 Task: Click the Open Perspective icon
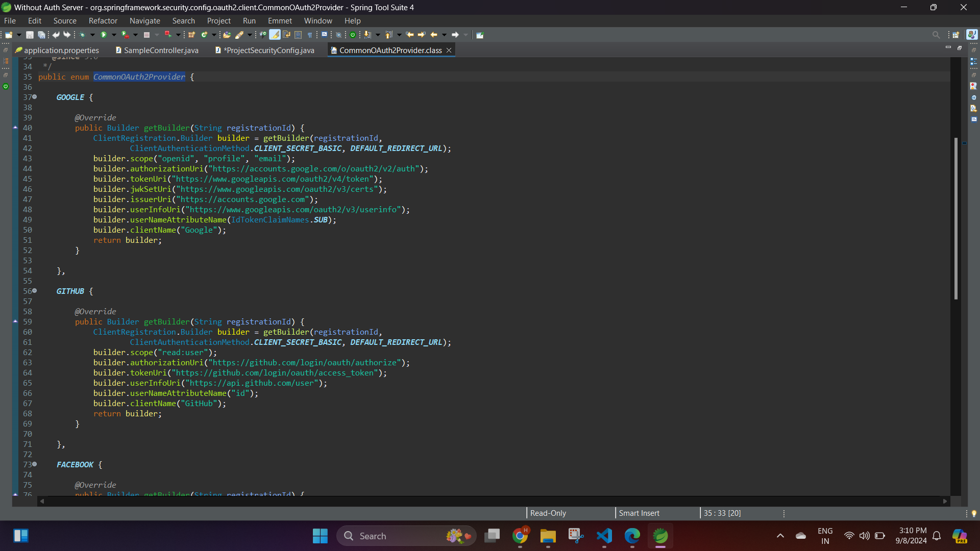pos(956,35)
